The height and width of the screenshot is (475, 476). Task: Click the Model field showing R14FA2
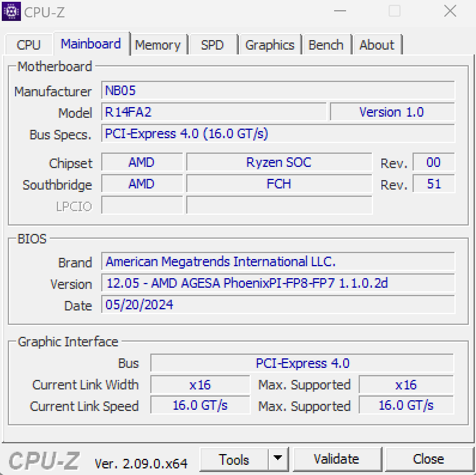click(x=214, y=112)
